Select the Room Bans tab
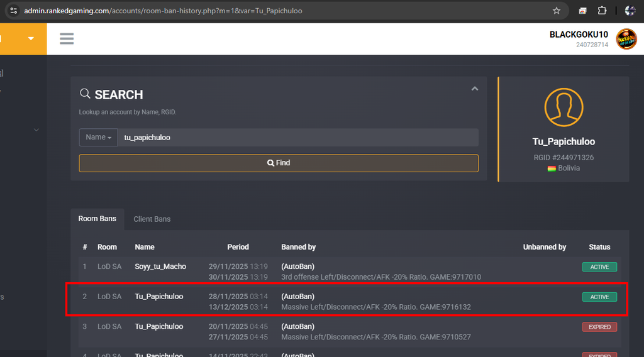Image resolution: width=644 pixels, height=357 pixels. pyautogui.click(x=97, y=219)
